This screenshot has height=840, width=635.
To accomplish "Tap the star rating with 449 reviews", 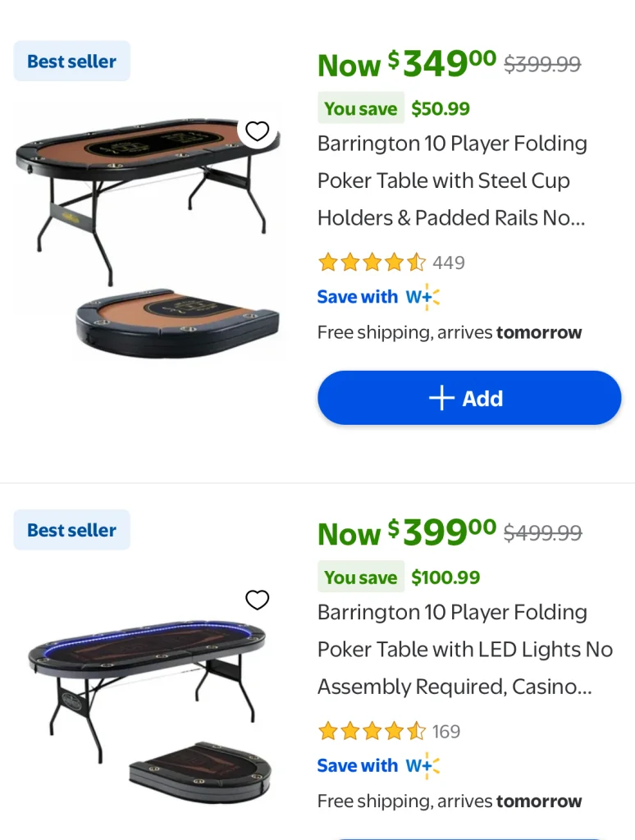I will tap(372, 262).
